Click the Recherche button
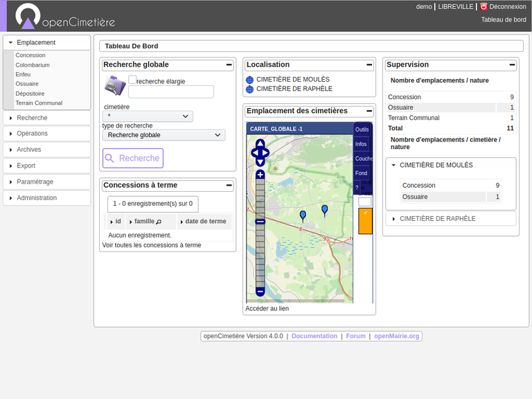This screenshot has height=399, width=532. [133, 159]
